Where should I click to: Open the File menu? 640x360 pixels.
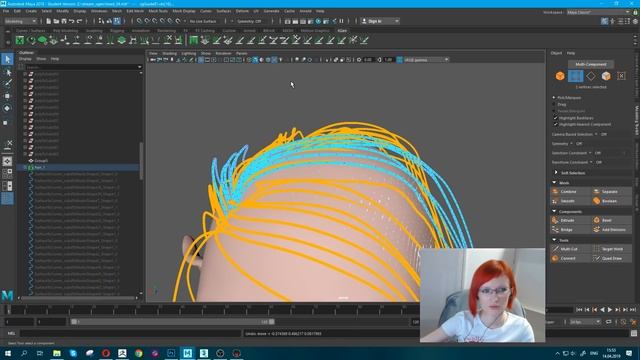(x=6, y=11)
